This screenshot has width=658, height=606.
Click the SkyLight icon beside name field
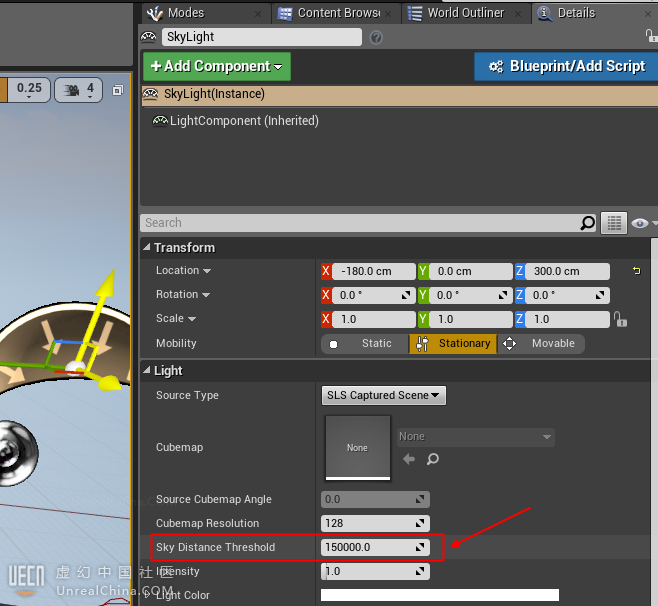pos(149,37)
